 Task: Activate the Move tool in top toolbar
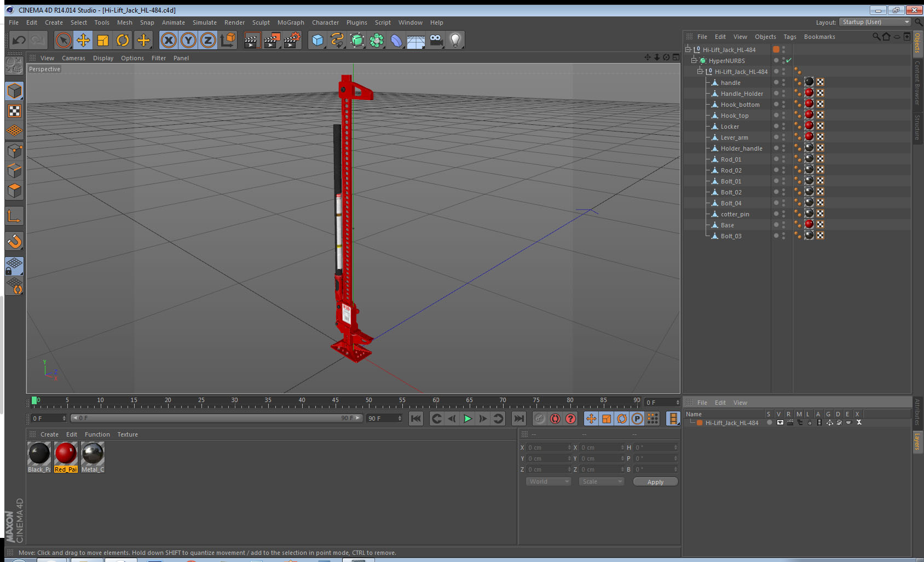(83, 40)
